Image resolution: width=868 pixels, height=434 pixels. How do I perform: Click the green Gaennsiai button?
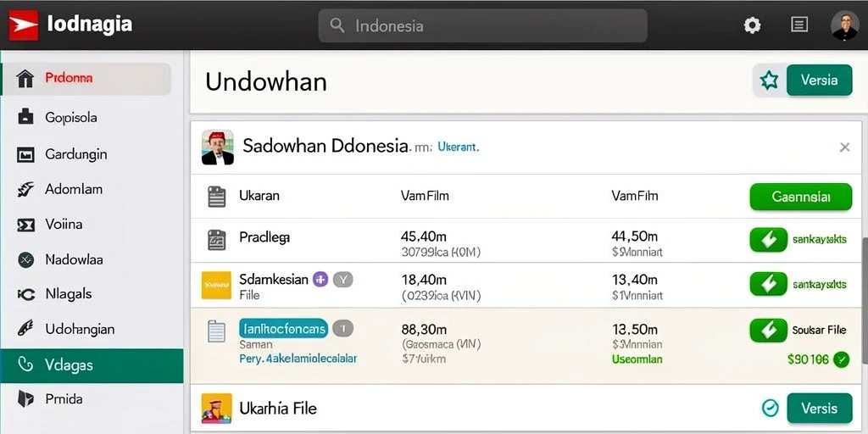[x=800, y=197]
